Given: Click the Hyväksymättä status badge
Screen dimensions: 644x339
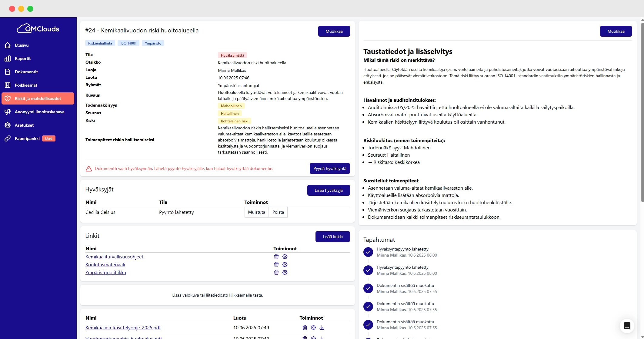Looking at the screenshot, I should click(232, 55).
